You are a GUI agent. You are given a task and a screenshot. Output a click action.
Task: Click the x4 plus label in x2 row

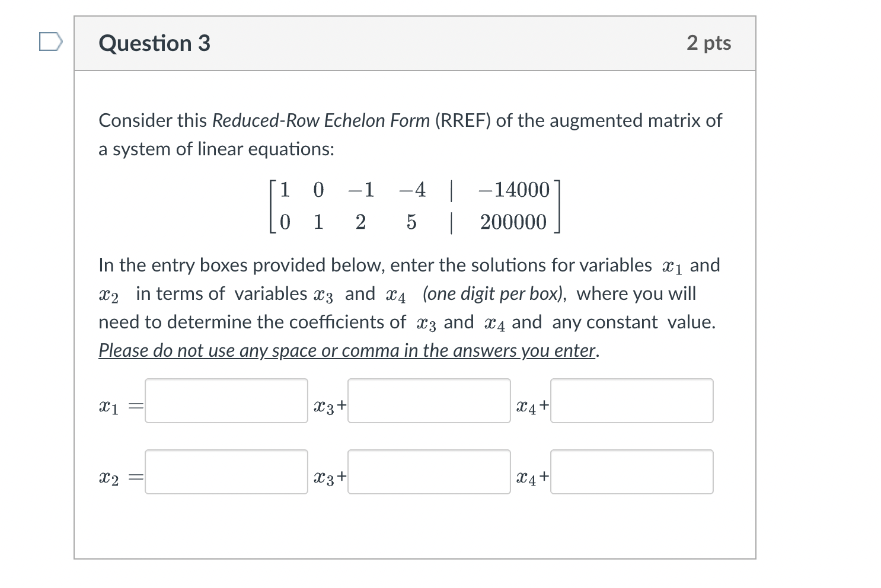[531, 477]
